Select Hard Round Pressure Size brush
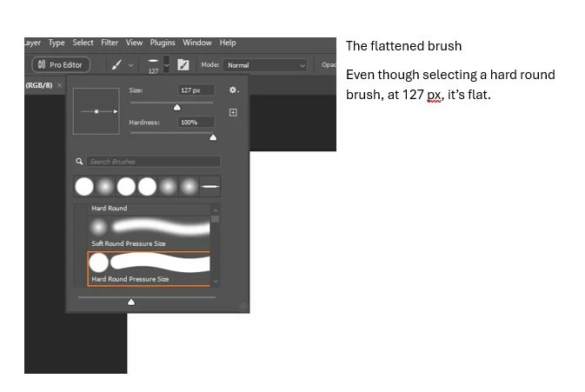Image resolution: width=585 pixels, height=392 pixels. coord(149,269)
